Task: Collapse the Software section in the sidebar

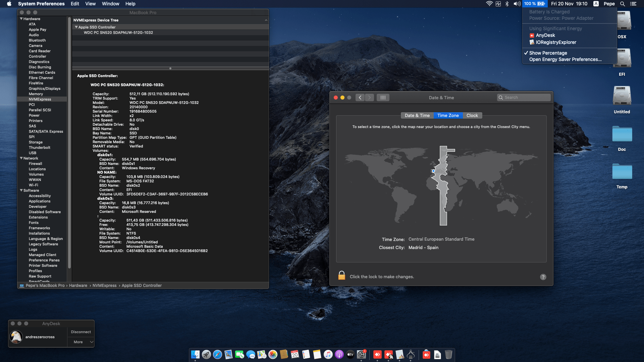Action: 21,190
